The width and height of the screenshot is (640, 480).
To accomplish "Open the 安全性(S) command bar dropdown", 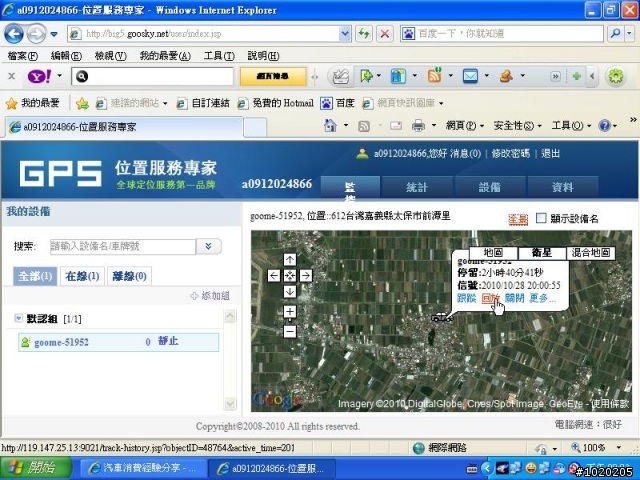I will [517, 126].
